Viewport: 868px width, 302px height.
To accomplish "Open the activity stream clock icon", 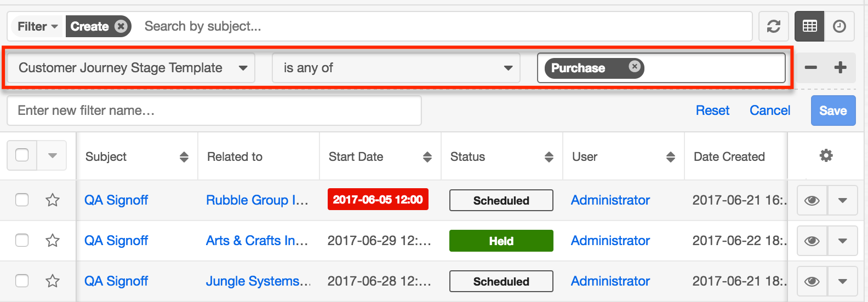I will (x=839, y=26).
